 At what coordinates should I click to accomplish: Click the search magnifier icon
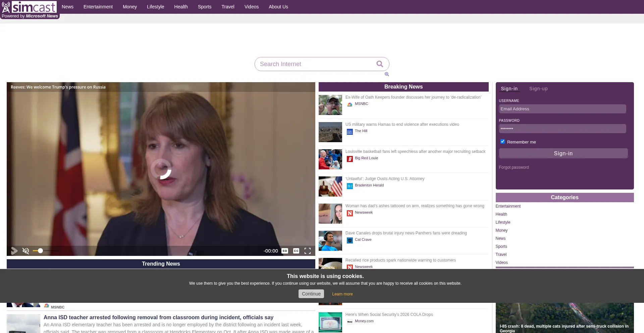pos(380,64)
